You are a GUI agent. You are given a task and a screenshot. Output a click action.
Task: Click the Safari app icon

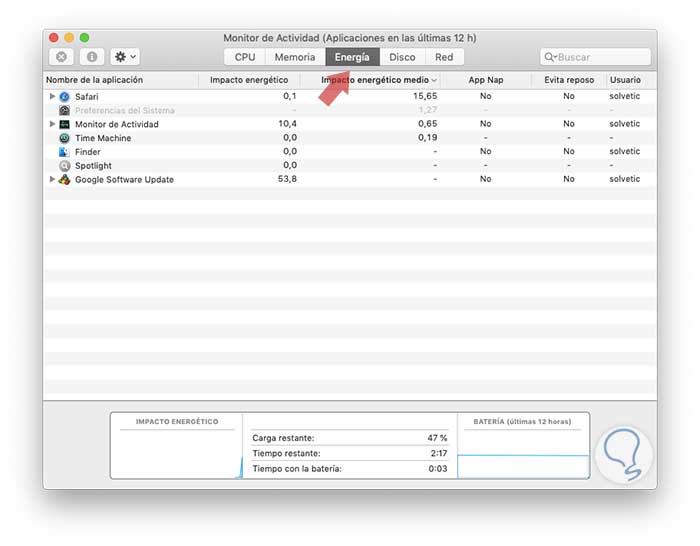click(x=64, y=96)
